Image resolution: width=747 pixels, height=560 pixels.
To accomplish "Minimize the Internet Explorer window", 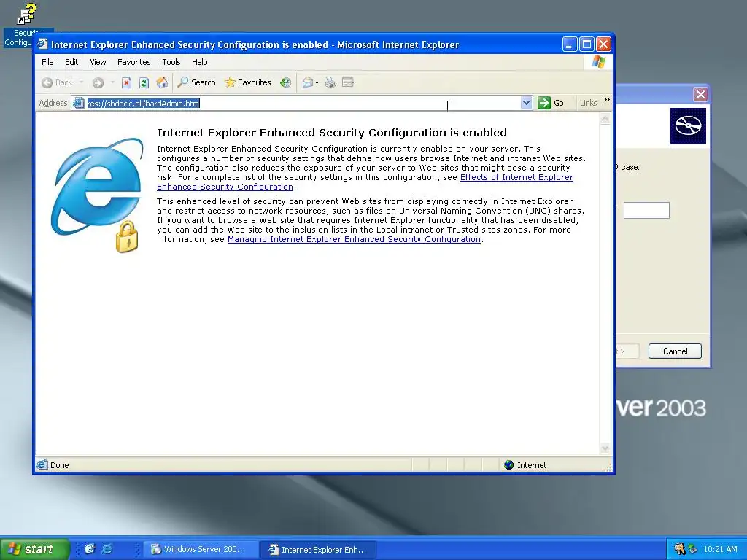I will coord(570,44).
